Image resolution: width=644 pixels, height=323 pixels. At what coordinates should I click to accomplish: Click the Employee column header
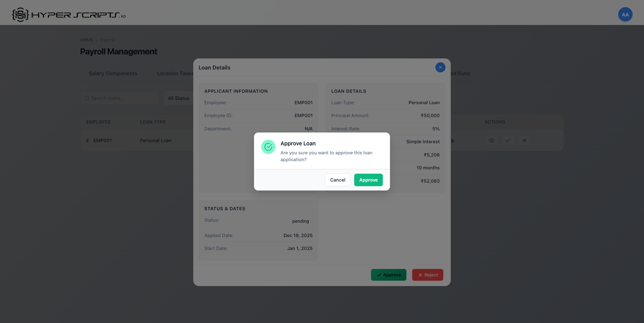pos(98,122)
